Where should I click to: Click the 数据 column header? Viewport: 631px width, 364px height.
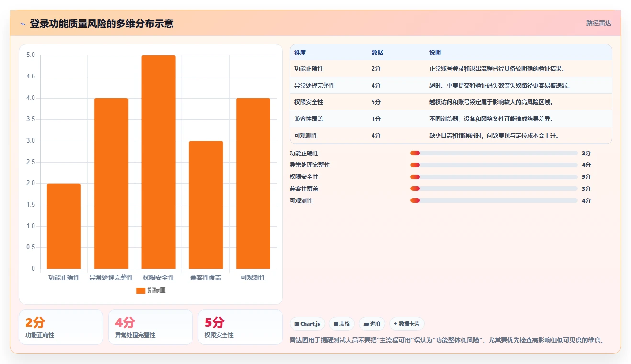click(377, 53)
